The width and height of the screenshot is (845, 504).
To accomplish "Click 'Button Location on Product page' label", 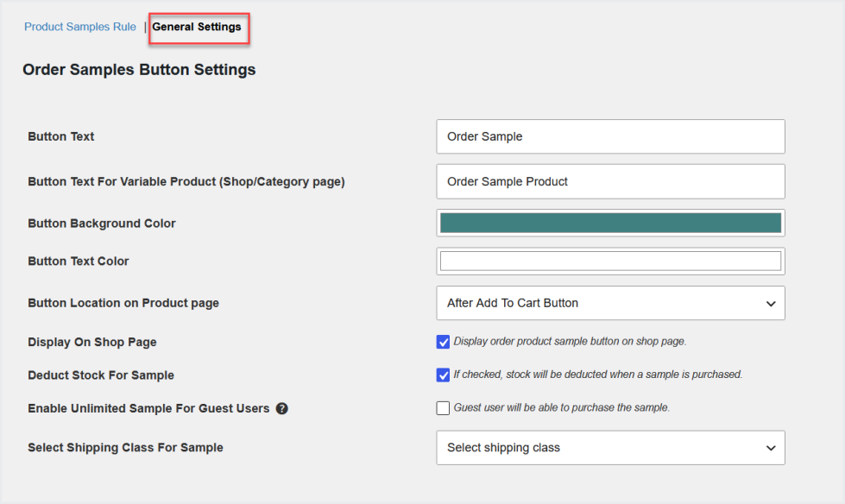I will pyautogui.click(x=123, y=303).
